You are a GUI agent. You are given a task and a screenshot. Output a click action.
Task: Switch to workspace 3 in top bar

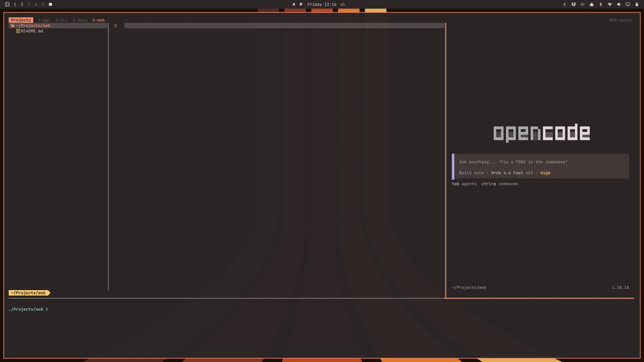[29, 4]
